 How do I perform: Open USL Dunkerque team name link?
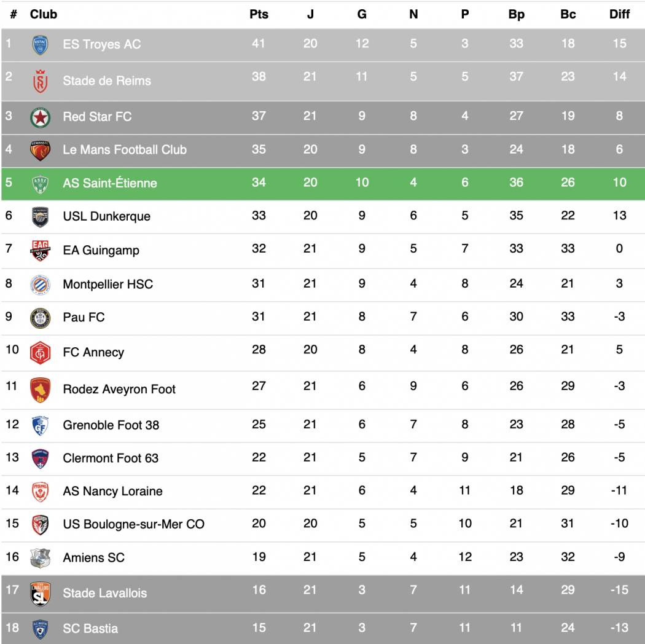click(106, 216)
